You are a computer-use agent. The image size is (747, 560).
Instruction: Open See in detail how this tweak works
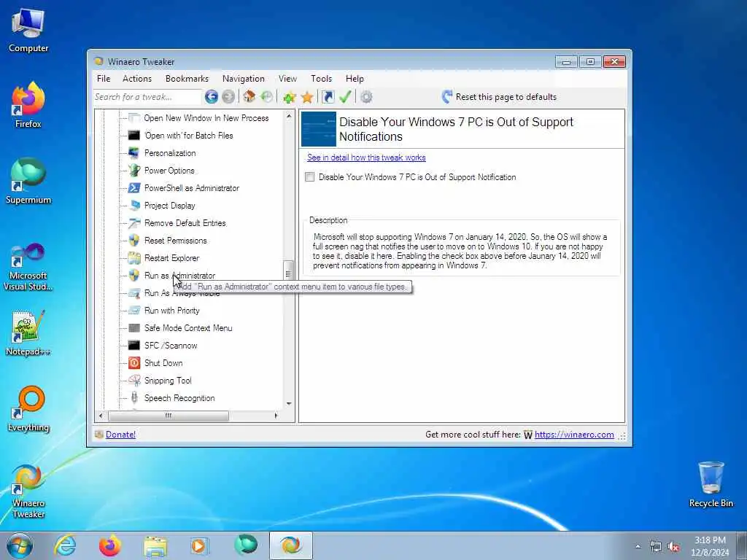pyautogui.click(x=366, y=157)
